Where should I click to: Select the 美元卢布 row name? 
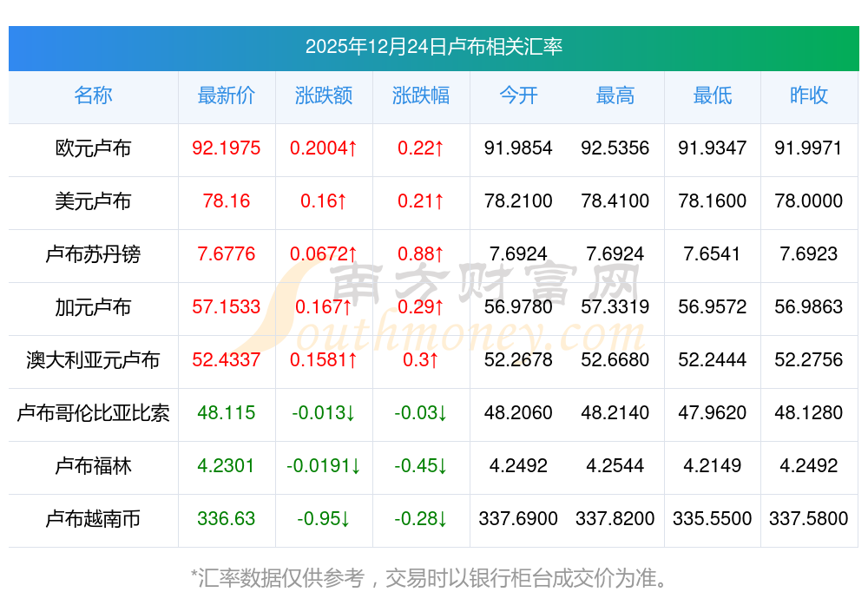pos(93,201)
